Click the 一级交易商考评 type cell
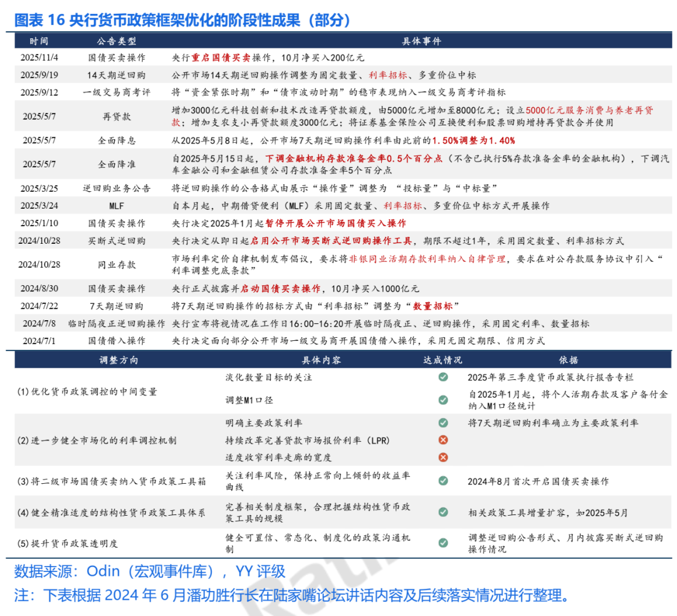The height and width of the screenshot is (616, 677). 117,92
